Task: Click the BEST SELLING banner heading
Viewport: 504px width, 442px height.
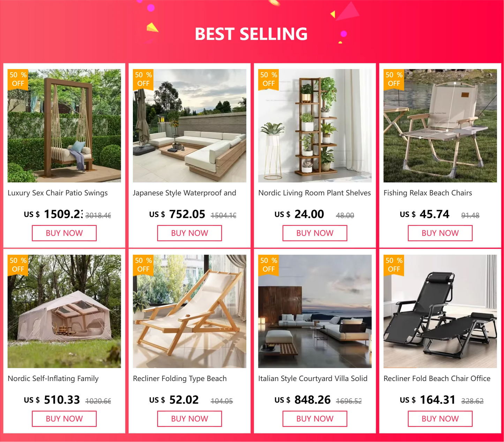Action: tap(252, 34)
